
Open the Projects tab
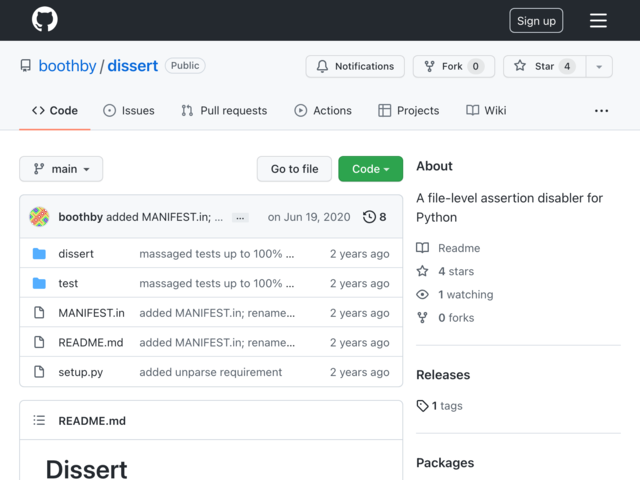(x=409, y=111)
